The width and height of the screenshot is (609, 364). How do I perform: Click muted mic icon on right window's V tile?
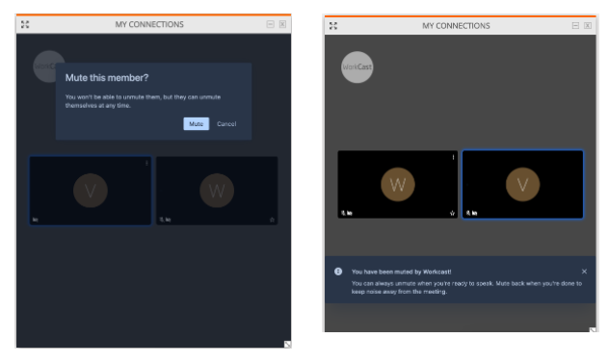(x=468, y=213)
